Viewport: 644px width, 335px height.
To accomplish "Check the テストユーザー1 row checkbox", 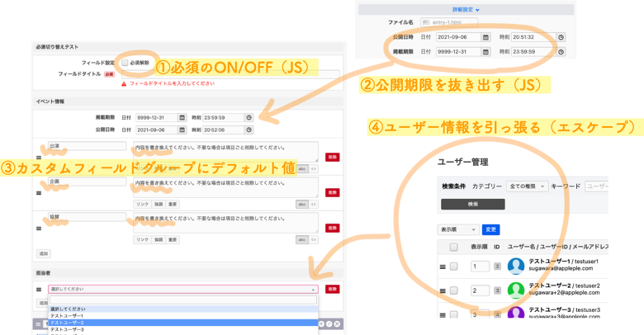I will 454,267.
